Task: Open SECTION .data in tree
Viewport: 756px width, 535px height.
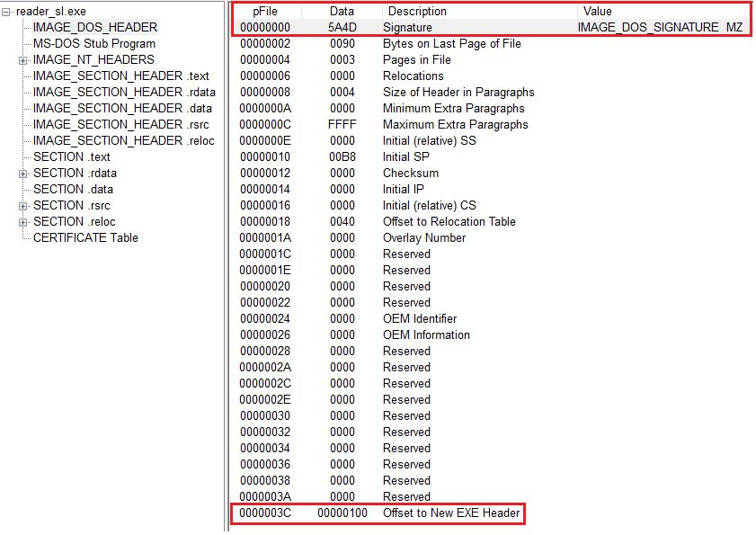Action: click(x=74, y=189)
